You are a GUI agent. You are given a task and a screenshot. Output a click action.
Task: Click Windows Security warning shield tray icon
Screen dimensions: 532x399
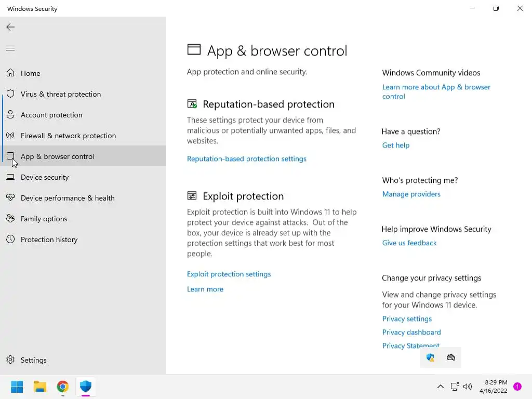point(430,357)
